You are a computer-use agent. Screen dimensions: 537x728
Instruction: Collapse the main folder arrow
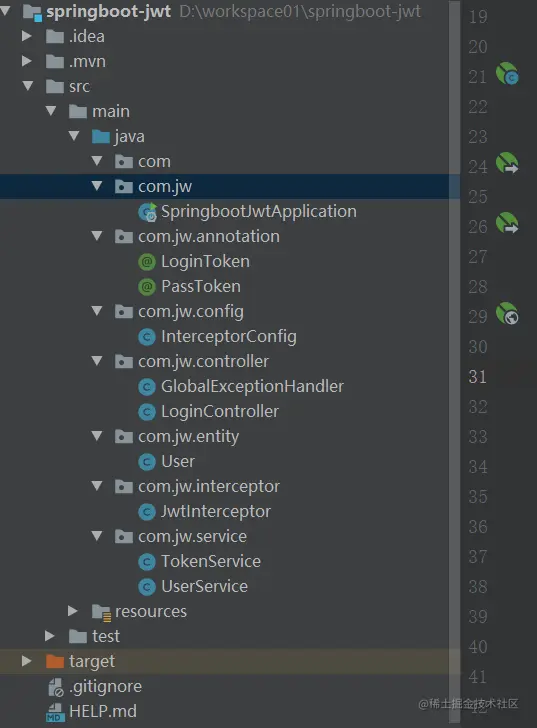[x=51, y=111]
